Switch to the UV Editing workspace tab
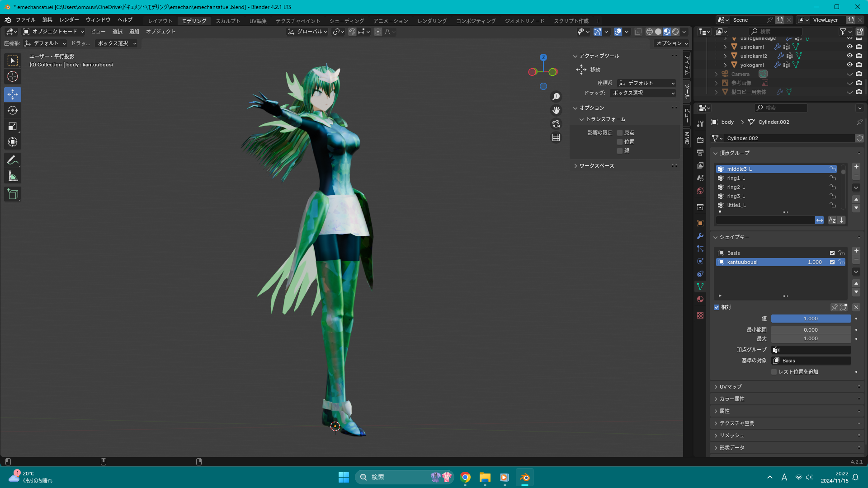The height and width of the screenshot is (488, 868). 258,21
